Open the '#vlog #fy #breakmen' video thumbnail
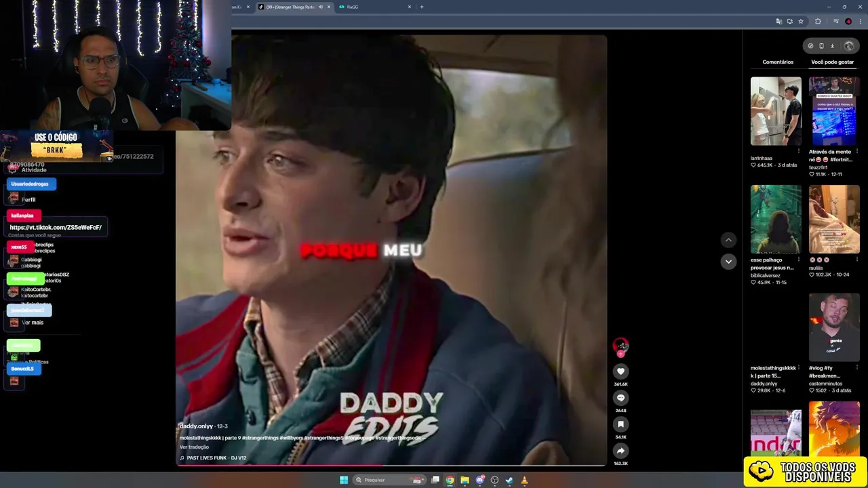The height and width of the screenshot is (488, 868). pyautogui.click(x=834, y=327)
